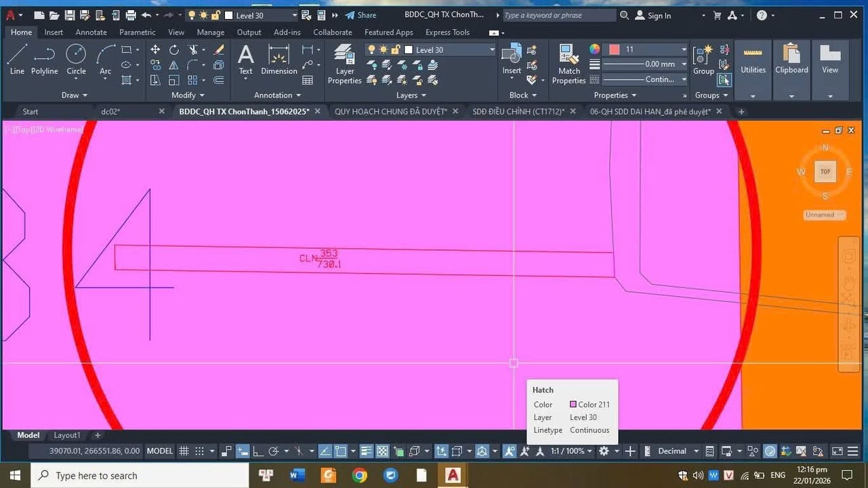Viewport: 868px width, 488px height.
Task: Switch to the Annotate ribbon tab
Action: 90,32
